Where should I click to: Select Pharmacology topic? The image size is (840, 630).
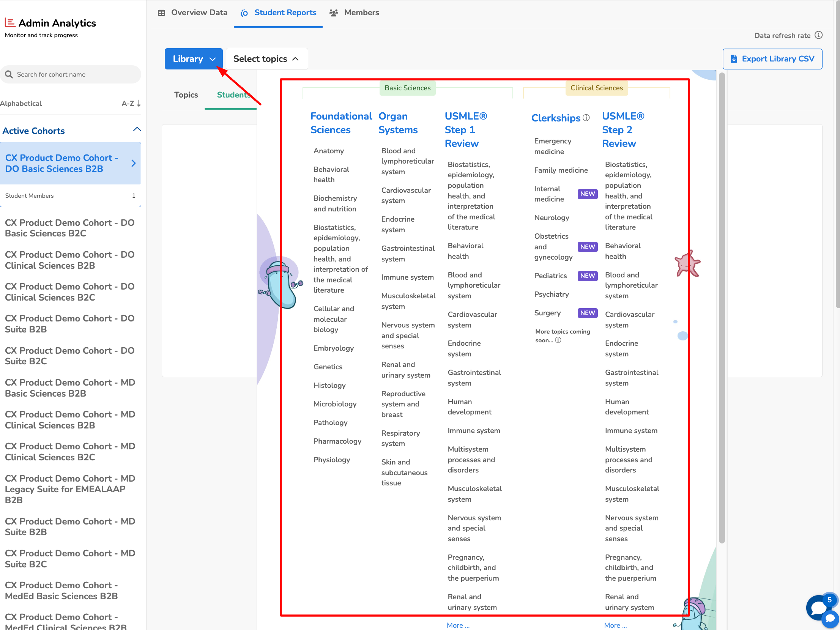[337, 441]
